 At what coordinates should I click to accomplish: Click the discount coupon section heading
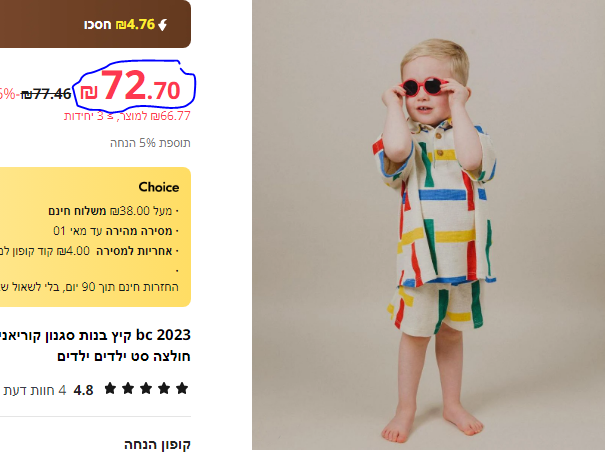coord(157,444)
